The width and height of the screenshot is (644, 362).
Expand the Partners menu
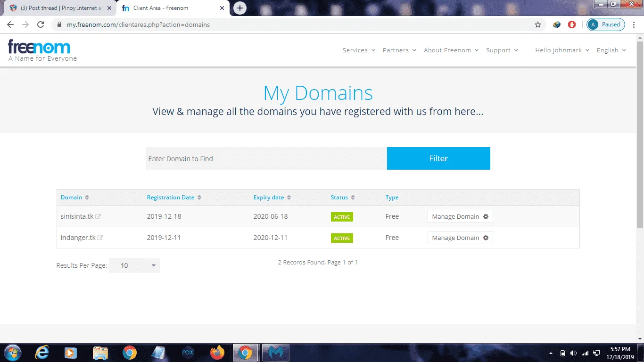pyautogui.click(x=399, y=50)
